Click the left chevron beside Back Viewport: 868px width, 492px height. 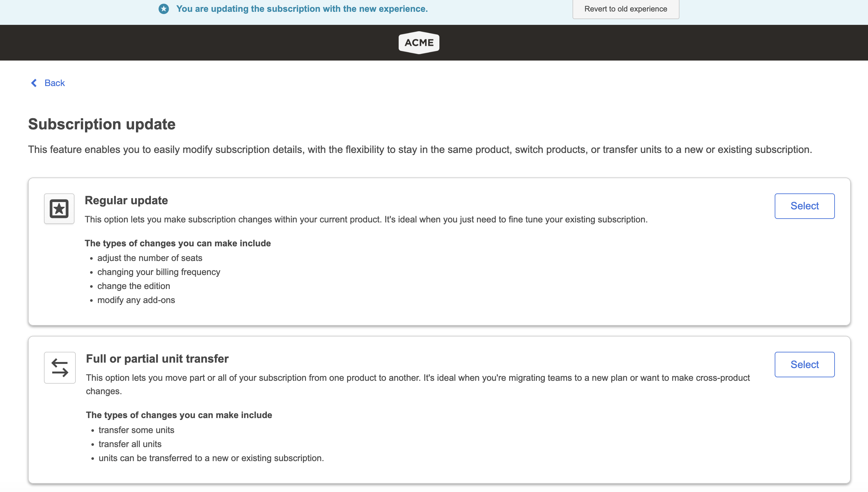click(x=34, y=83)
